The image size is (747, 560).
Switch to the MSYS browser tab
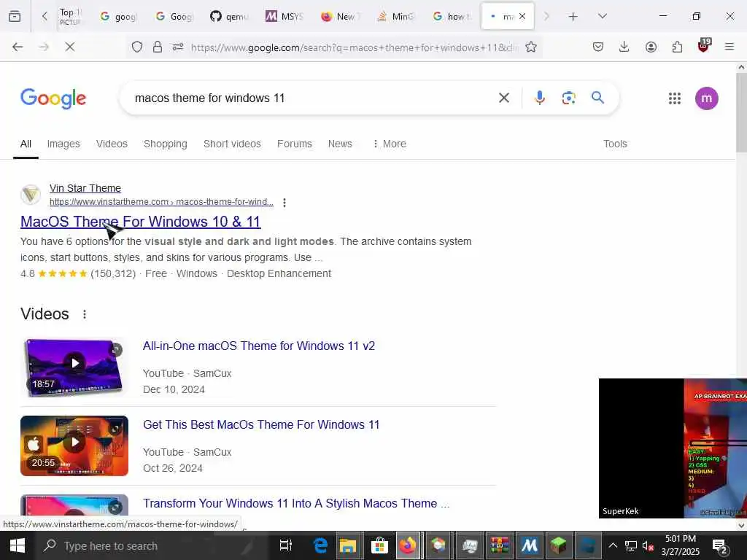tap(285, 16)
